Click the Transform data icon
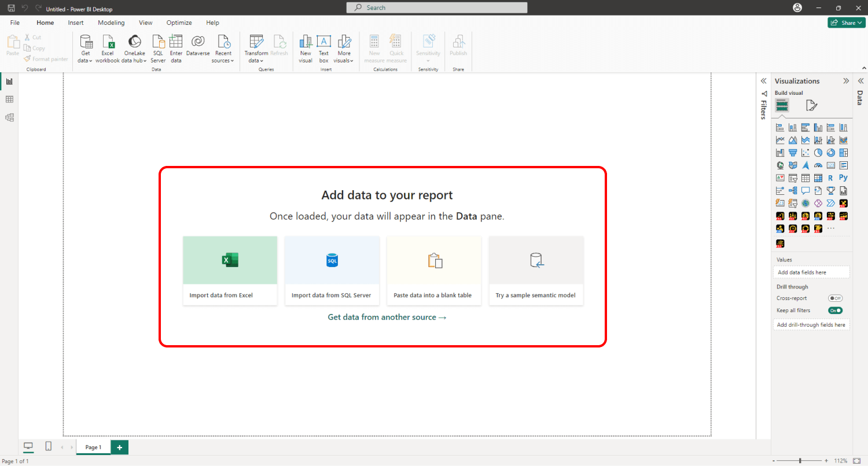Viewport: 868px width, 466px height. click(256, 42)
